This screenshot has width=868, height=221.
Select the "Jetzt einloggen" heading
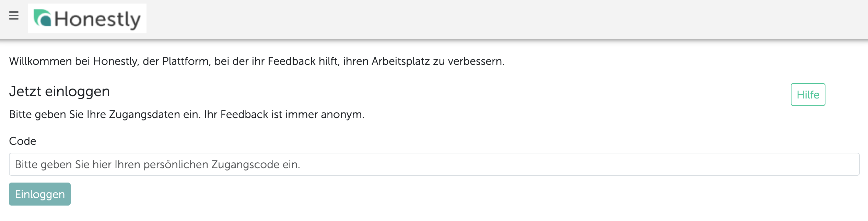coord(59,92)
